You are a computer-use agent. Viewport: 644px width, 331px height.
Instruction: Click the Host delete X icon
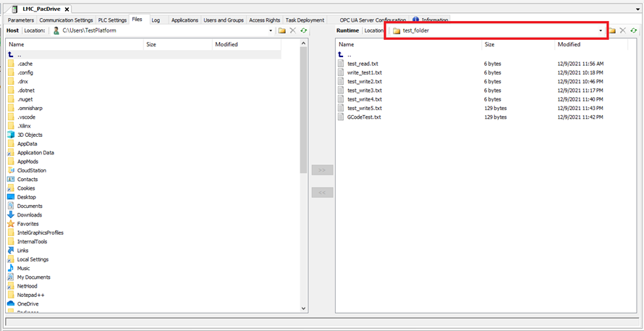click(x=292, y=30)
